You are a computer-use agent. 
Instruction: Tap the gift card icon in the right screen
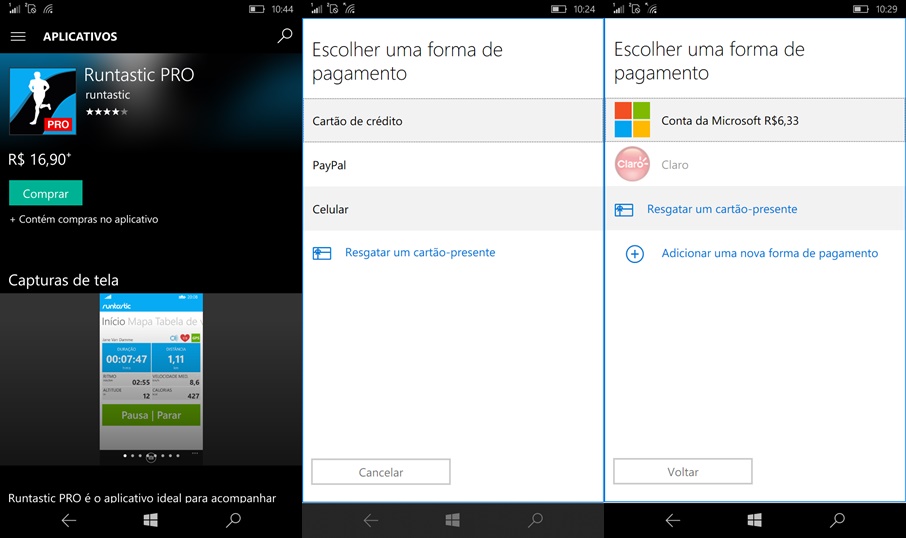pos(624,210)
